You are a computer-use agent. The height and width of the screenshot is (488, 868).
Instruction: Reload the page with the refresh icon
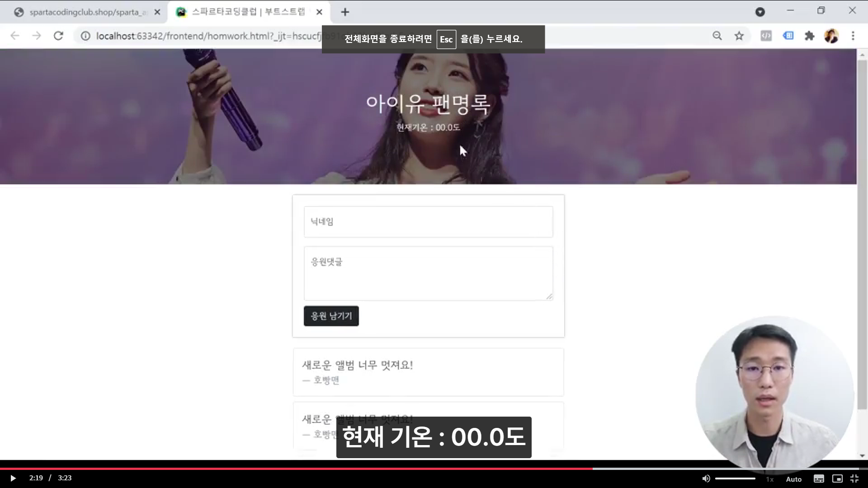[x=58, y=36]
